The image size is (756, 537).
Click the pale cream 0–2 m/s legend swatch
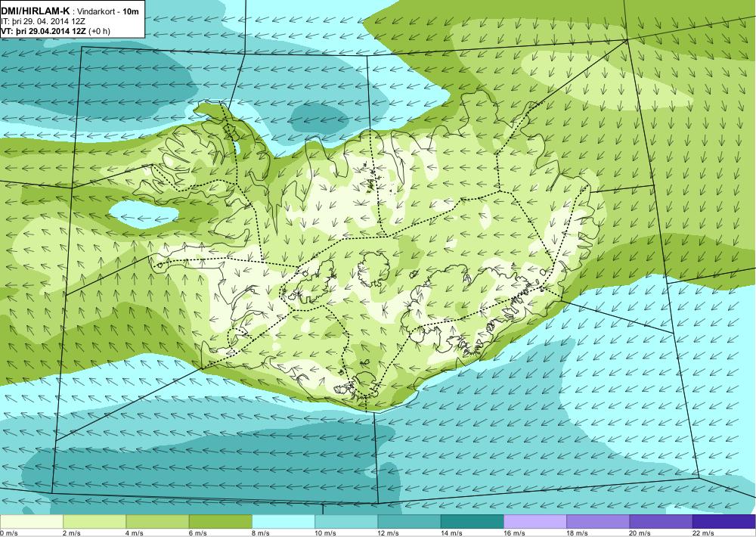pos(32,522)
